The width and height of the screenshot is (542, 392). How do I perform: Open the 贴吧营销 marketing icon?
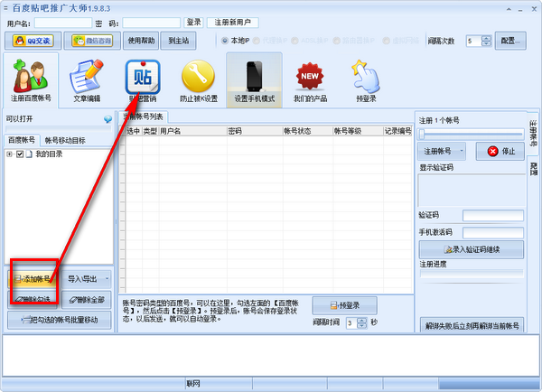[x=143, y=80]
